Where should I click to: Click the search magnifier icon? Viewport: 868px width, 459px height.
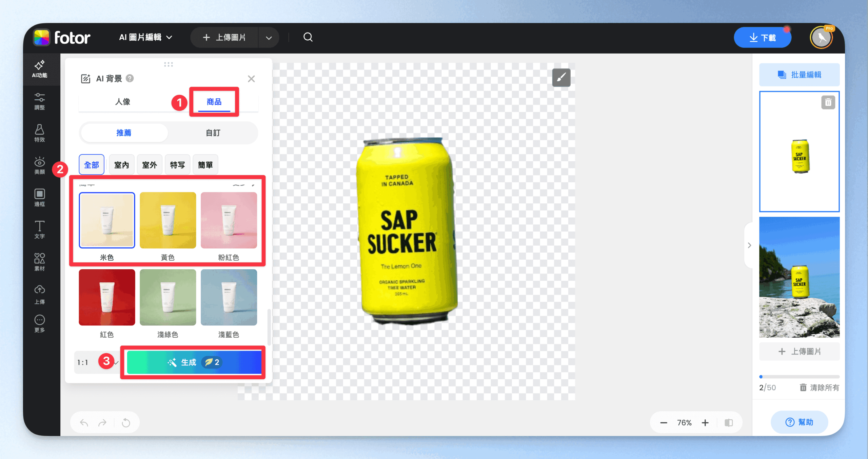pos(308,37)
